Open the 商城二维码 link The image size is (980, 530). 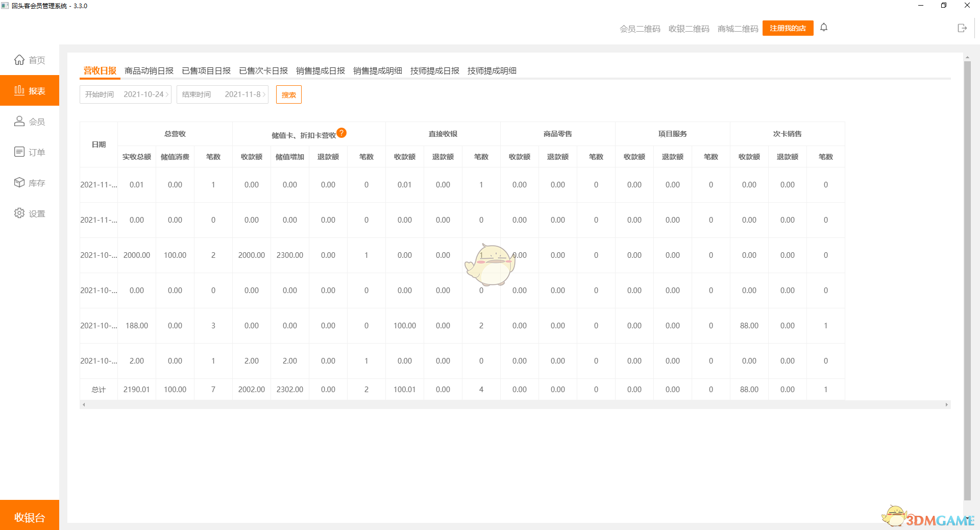[x=737, y=29]
